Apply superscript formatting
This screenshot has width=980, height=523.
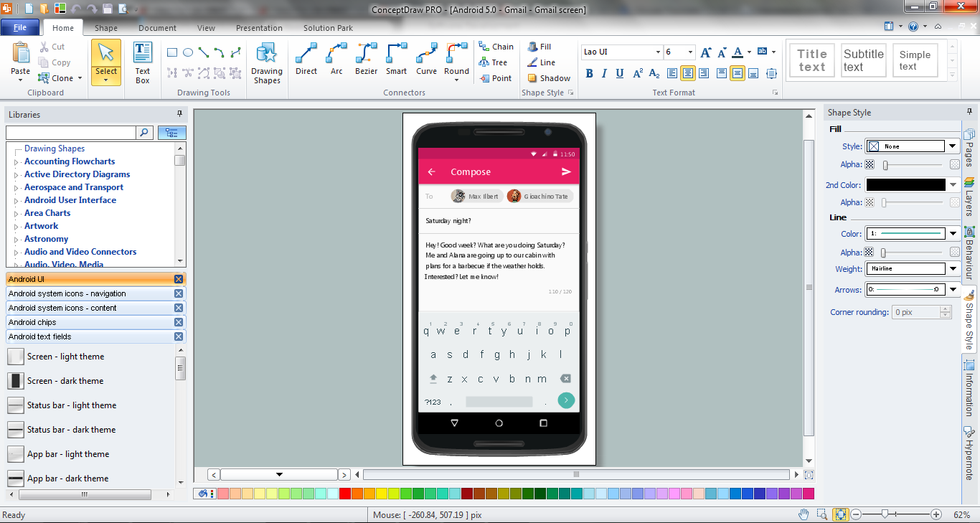point(638,73)
